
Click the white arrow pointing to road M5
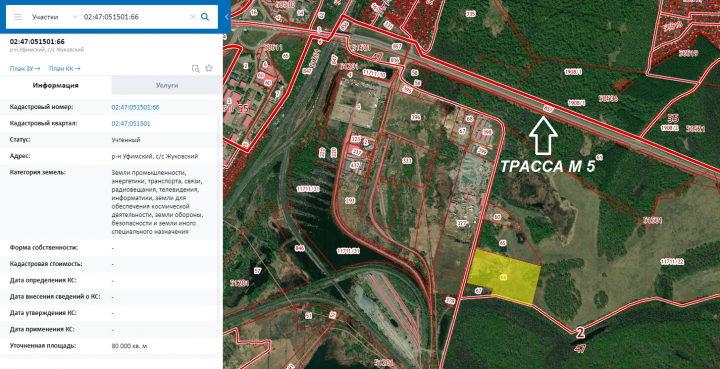point(543,135)
